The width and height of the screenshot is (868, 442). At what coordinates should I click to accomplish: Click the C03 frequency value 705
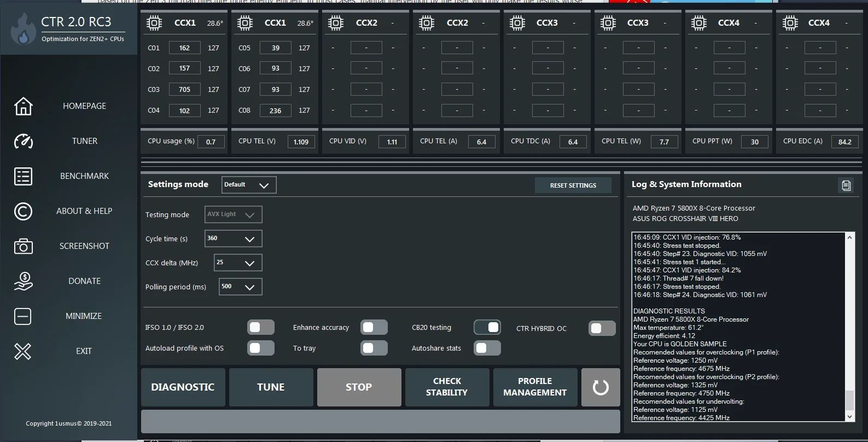pos(184,90)
